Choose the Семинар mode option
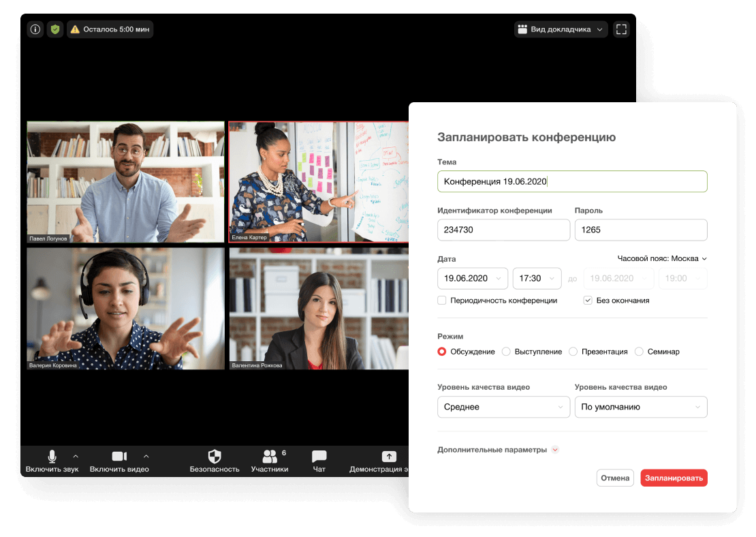 pos(639,352)
